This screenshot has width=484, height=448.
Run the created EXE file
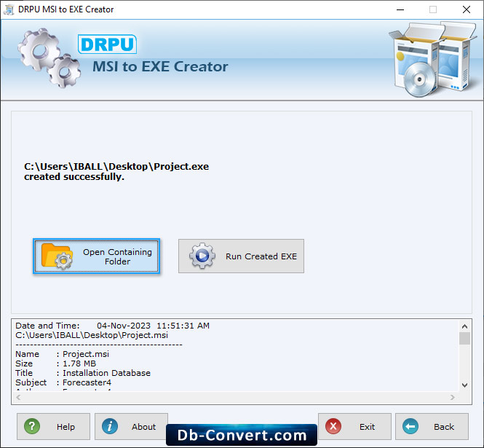(x=241, y=256)
